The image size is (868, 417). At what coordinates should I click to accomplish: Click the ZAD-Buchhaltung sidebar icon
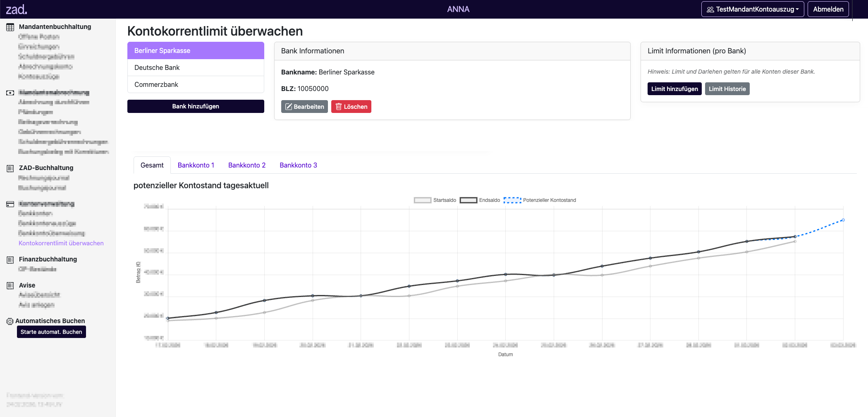tap(10, 168)
